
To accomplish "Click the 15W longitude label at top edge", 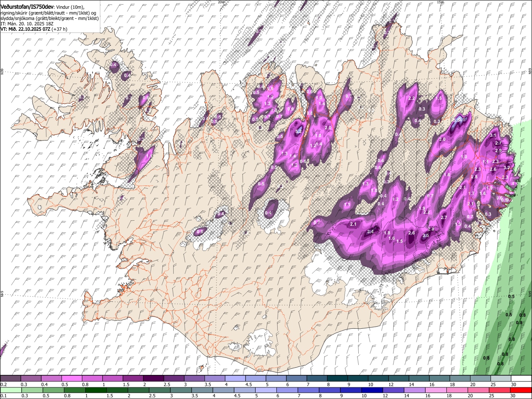I will (x=440, y=2).
